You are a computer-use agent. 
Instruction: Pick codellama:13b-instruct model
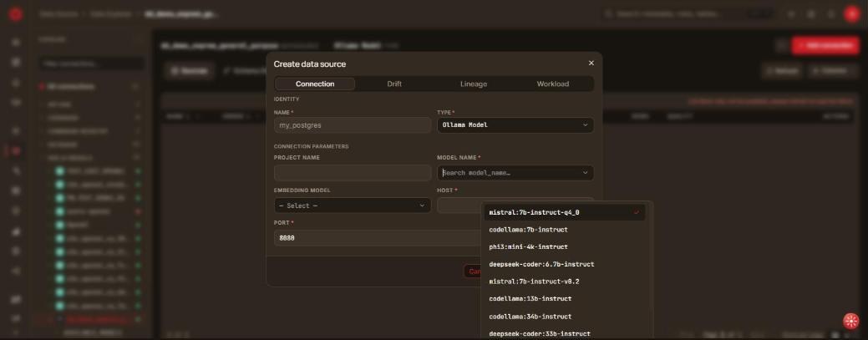pos(565,299)
